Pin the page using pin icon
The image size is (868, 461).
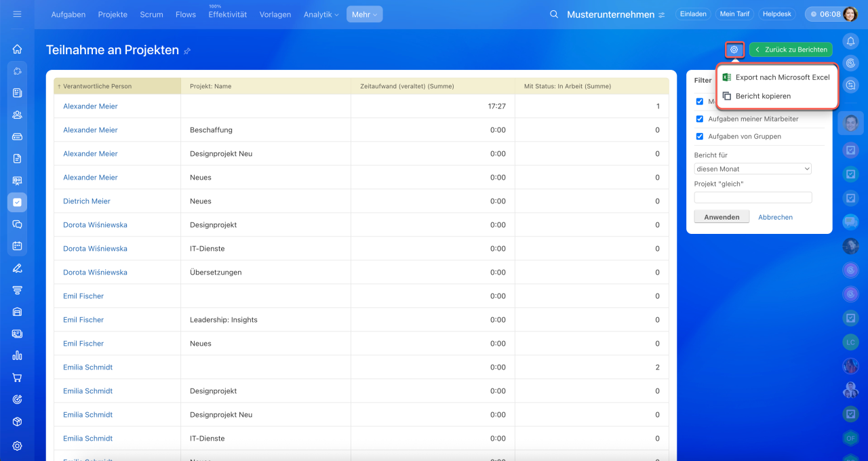coord(187,51)
